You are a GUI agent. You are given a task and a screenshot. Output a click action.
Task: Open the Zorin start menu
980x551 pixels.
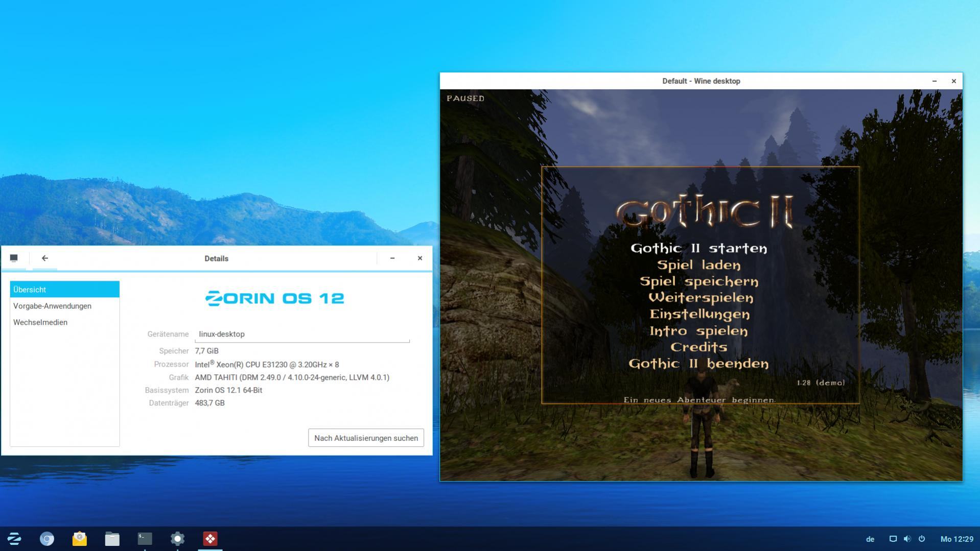[14, 539]
